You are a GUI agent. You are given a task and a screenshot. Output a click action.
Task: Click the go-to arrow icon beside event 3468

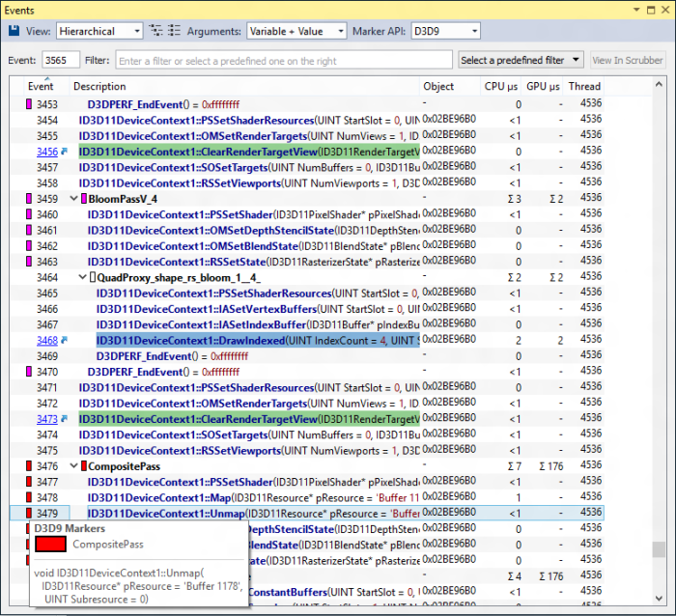(x=65, y=340)
